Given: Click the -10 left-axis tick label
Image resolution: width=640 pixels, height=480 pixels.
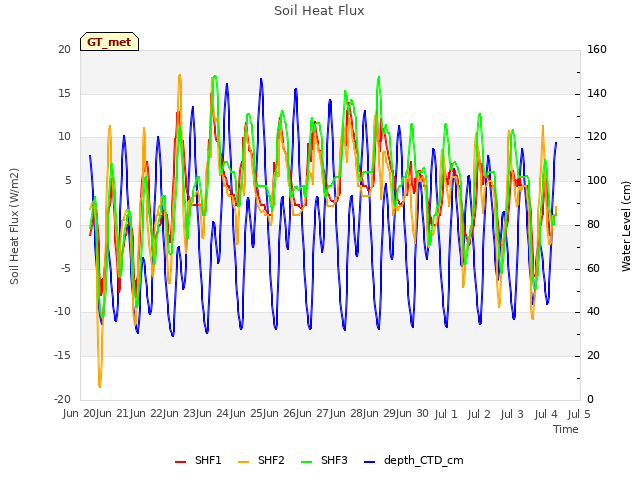Looking at the screenshot, I should point(62,311).
